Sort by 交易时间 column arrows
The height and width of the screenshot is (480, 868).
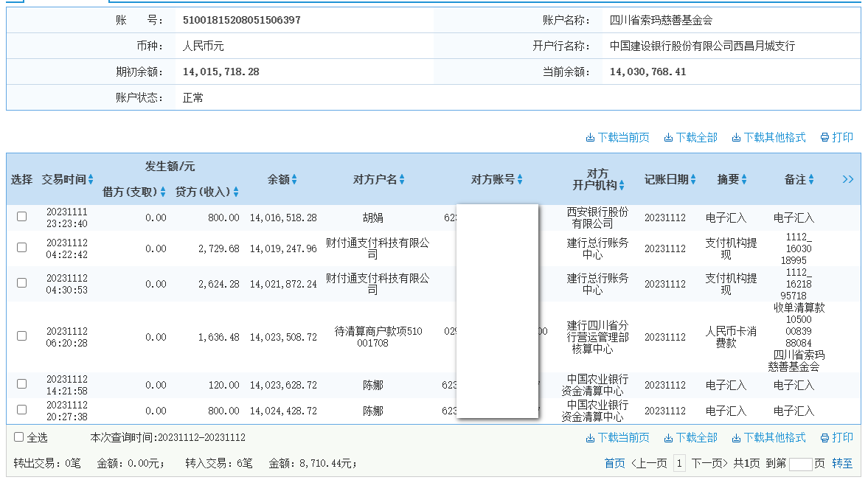click(x=91, y=179)
